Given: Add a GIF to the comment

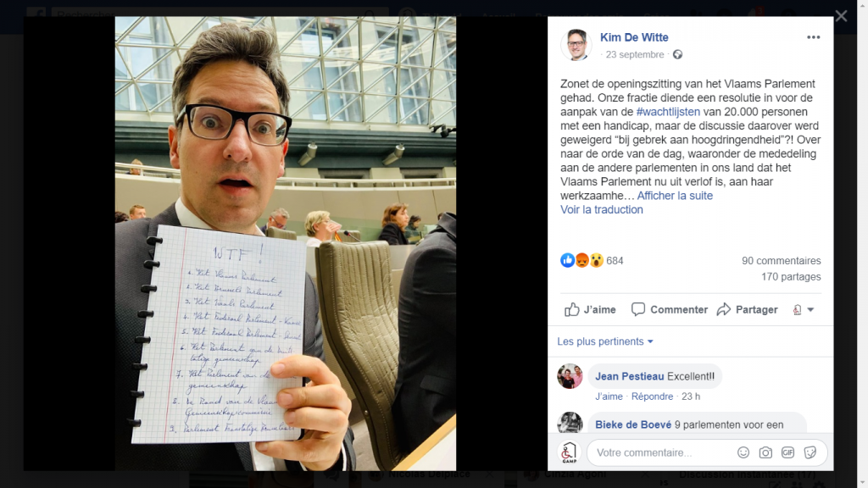Looking at the screenshot, I should (787, 452).
